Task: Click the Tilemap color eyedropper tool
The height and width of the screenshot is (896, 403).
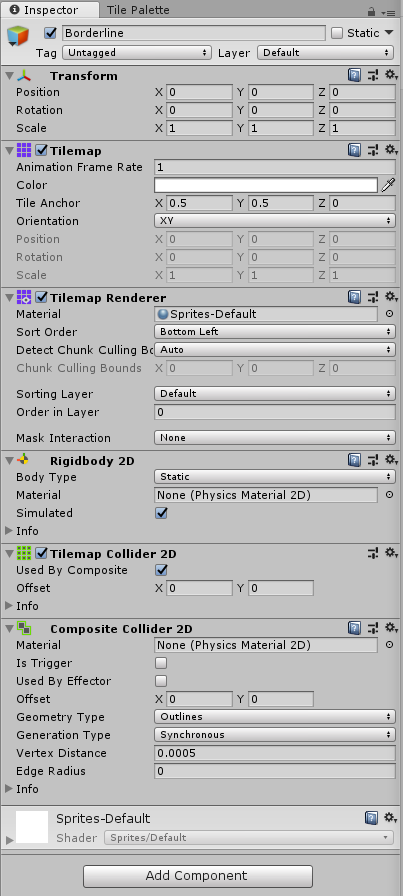Action: click(x=389, y=185)
